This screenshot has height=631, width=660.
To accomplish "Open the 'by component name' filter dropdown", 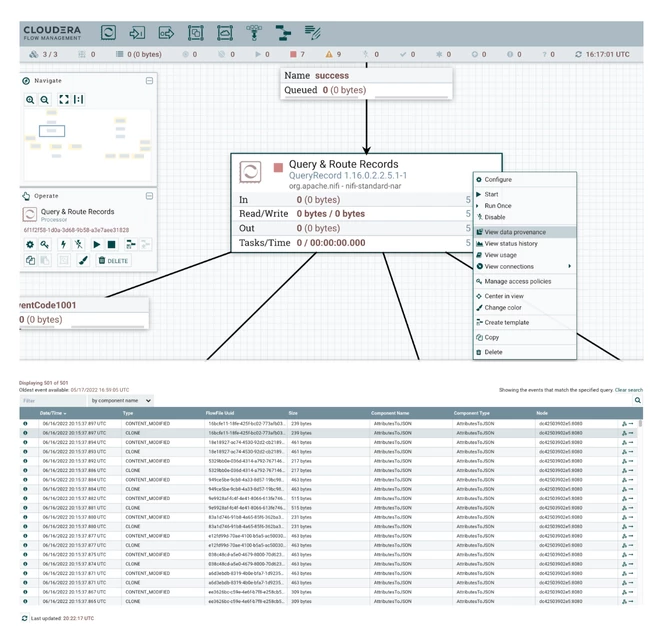I will (121, 400).
